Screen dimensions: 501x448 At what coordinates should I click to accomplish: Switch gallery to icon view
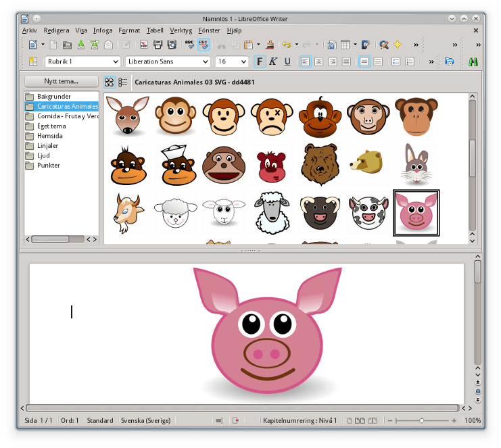pos(109,82)
